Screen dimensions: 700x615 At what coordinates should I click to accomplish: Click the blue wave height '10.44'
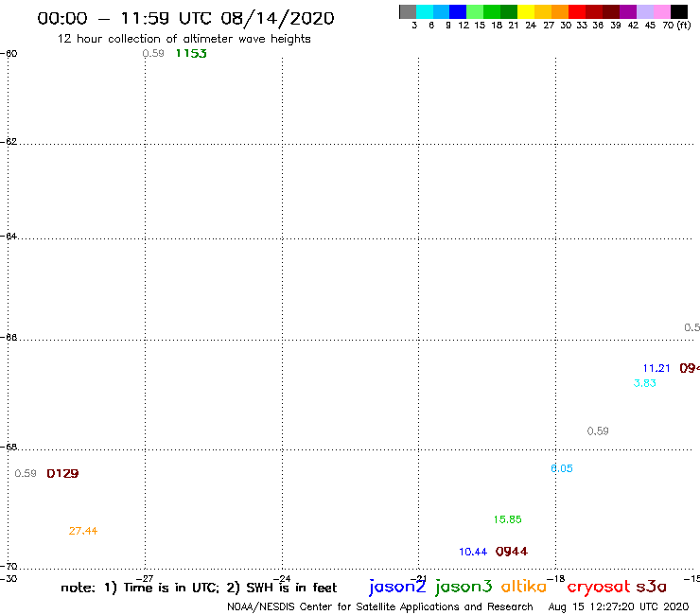(473, 552)
